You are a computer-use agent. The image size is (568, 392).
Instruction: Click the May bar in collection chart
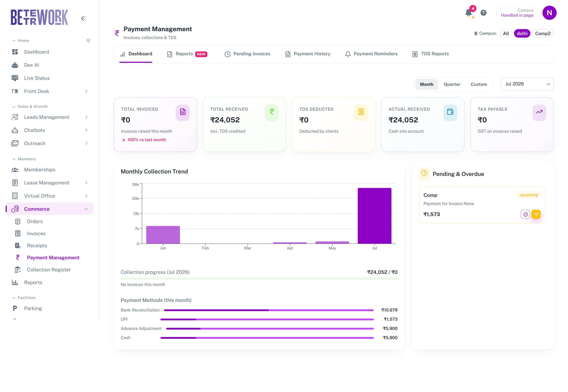click(332, 243)
